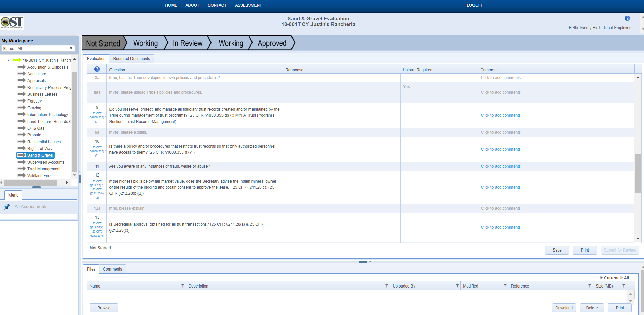This screenshot has height=315, width=644.
Task: Open Business Leases in the workspace tree
Action: click(x=42, y=94)
